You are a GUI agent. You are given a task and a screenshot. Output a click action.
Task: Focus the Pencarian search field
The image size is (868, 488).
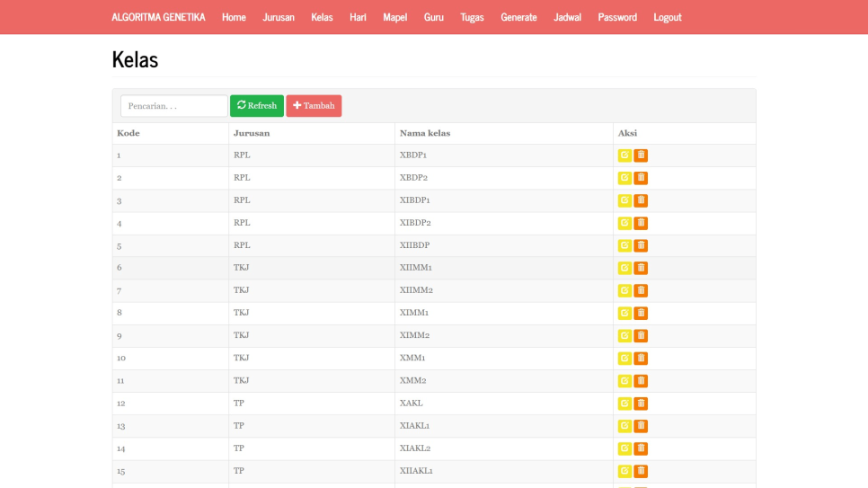coord(174,106)
